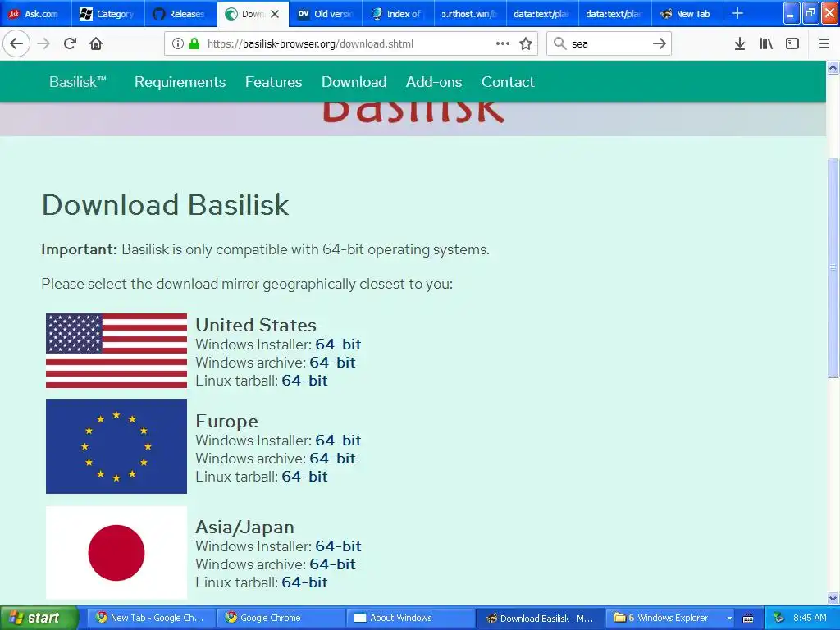Download Asia/Japan Linux tarball 64-bit
Image resolution: width=840 pixels, height=630 pixels.
(305, 582)
